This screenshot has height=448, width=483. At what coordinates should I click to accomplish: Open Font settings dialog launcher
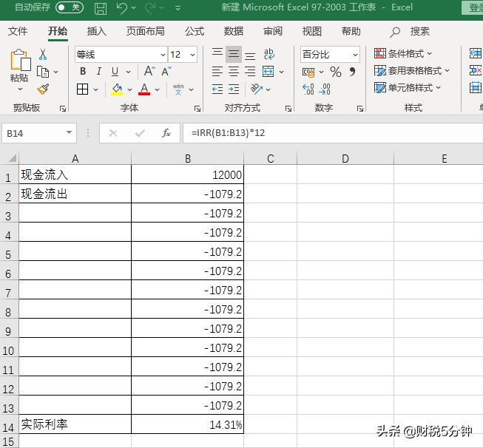point(197,109)
